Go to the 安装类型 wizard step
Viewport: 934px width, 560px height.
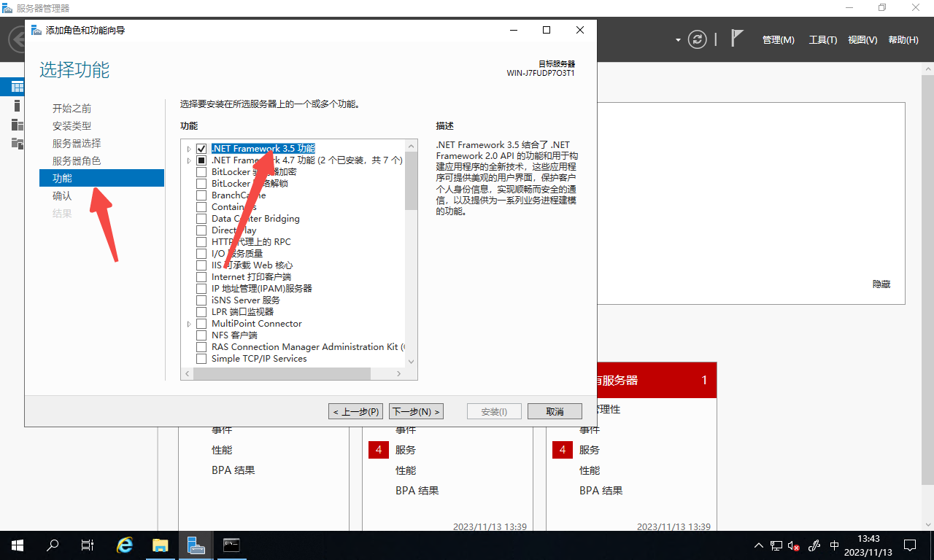(x=72, y=125)
